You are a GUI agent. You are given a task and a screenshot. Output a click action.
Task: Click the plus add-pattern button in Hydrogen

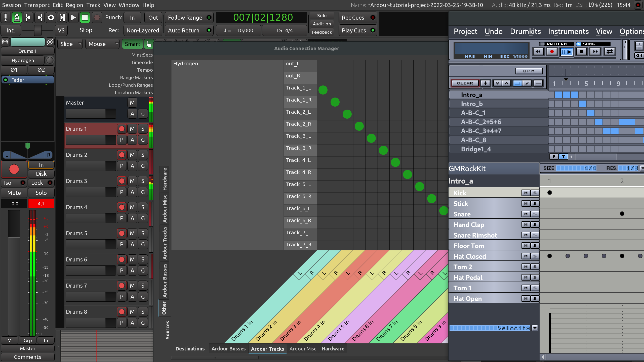486,83
